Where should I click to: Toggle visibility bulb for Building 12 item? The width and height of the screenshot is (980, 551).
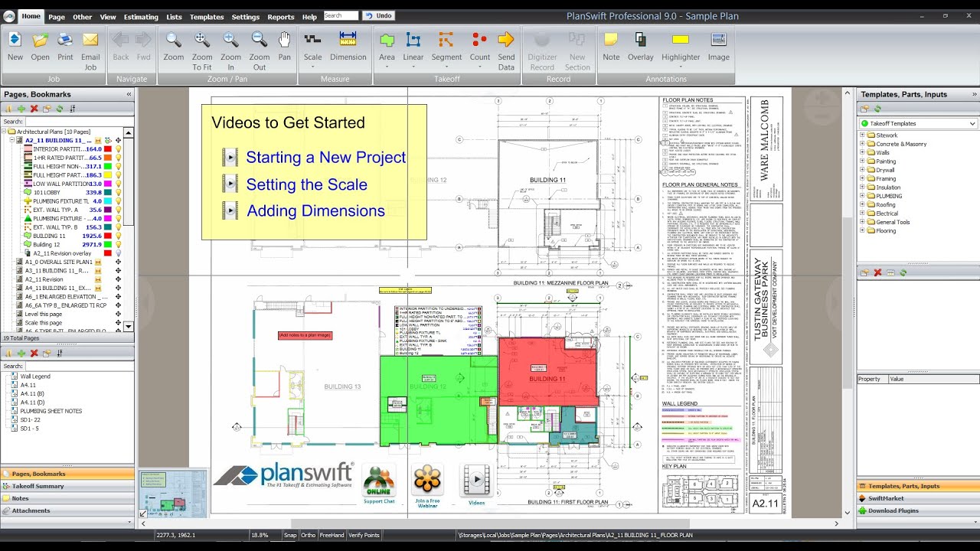(119, 244)
